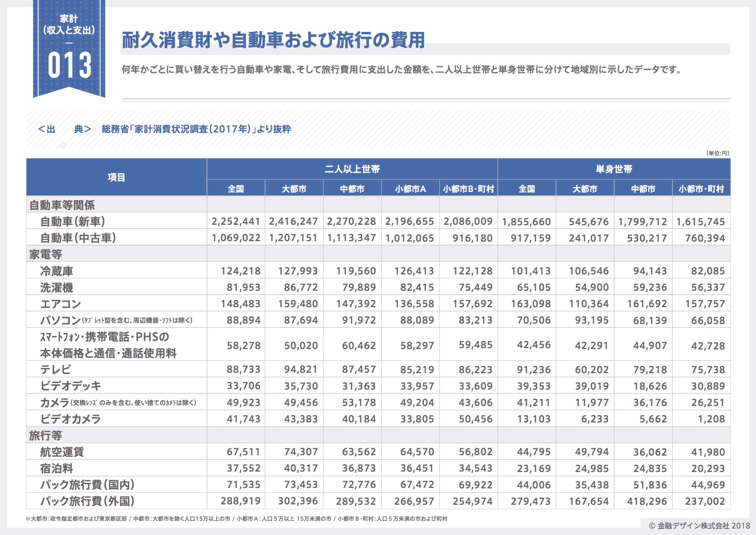This screenshot has width=756, height=535.
Task: Click the 総務省「家計消費状況調査(2017年)」 source citation
Action: (196, 129)
